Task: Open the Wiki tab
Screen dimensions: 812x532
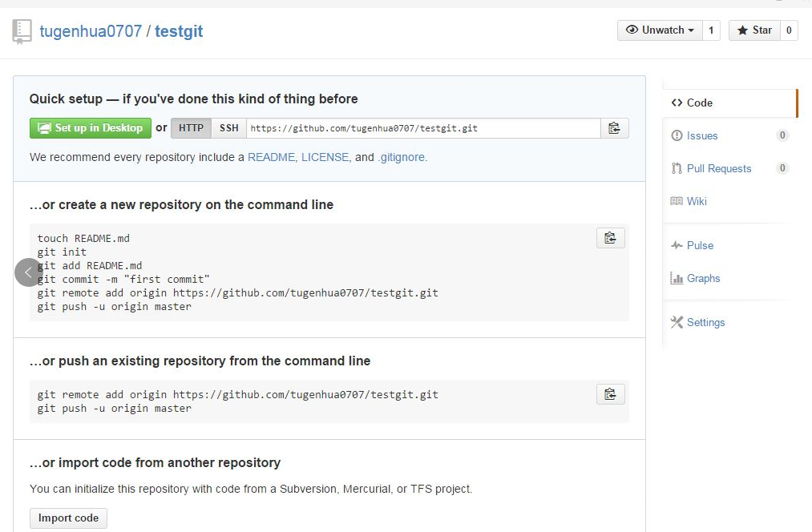Action: (x=697, y=201)
